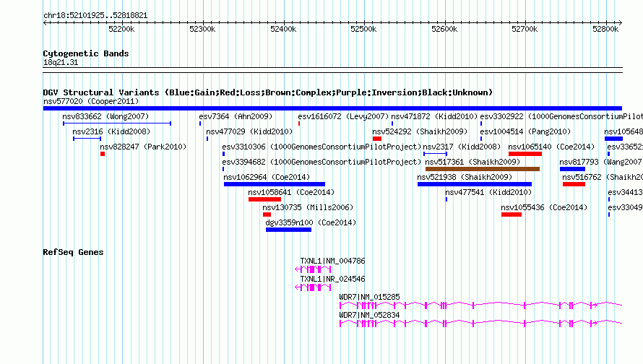Open nsv2317 (Kidd2008) label
Screen dimensions: 643x364
(x=462, y=147)
